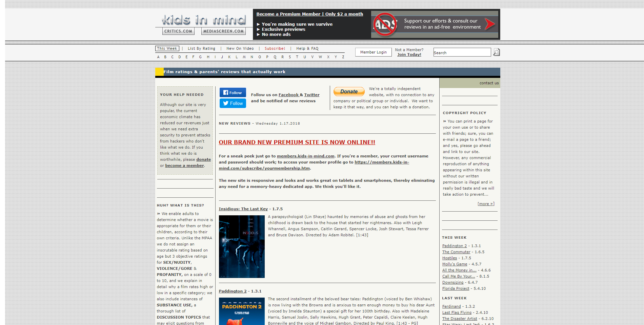
Task: Click the no-ADS banner image
Action: point(435,24)
